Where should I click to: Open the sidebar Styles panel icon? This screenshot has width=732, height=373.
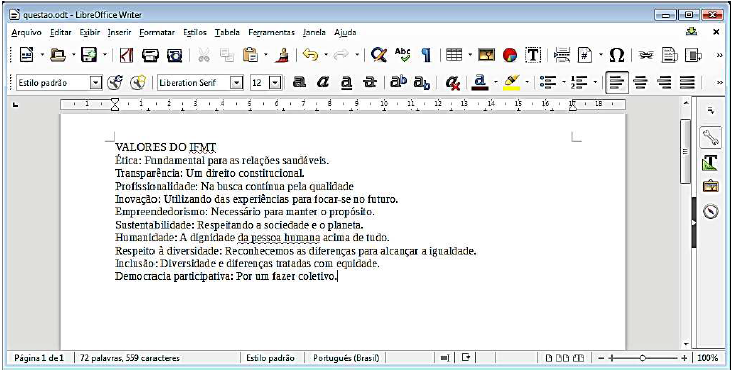pos(711,162)
